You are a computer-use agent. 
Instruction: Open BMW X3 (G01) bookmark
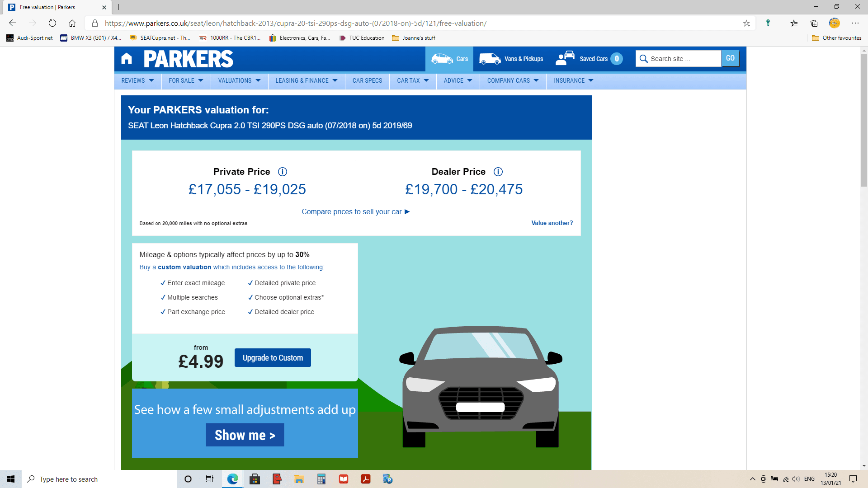[91, 38]
